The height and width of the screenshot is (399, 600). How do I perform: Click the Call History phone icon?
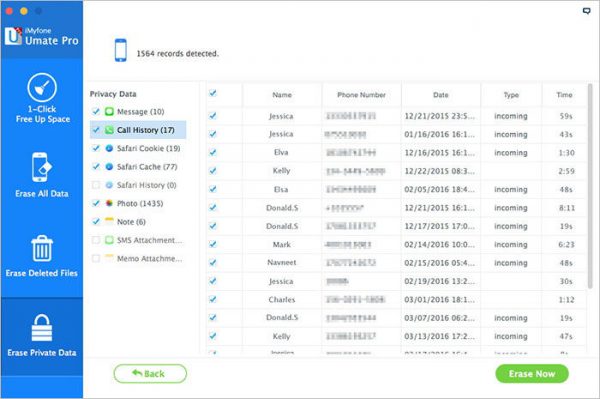click(109, 130)
